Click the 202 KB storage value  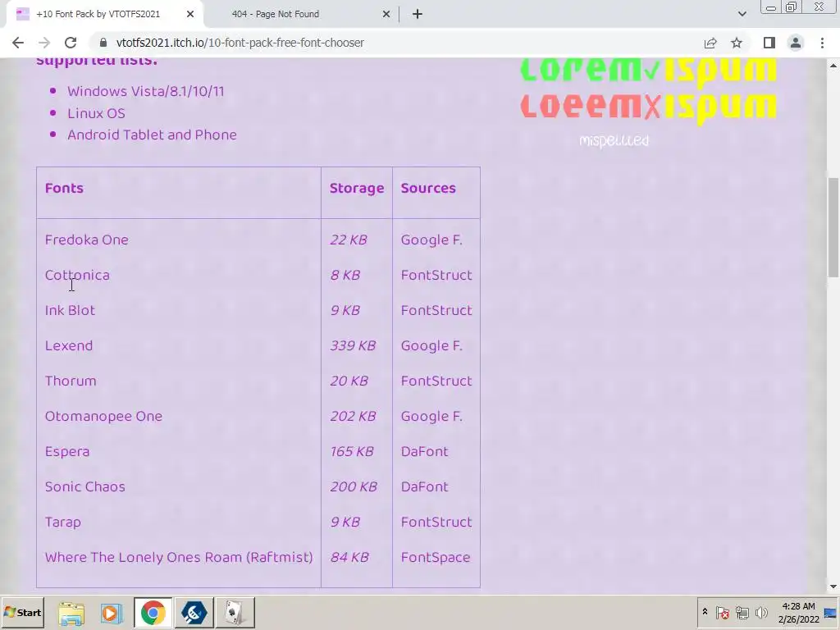coord(353,416)
